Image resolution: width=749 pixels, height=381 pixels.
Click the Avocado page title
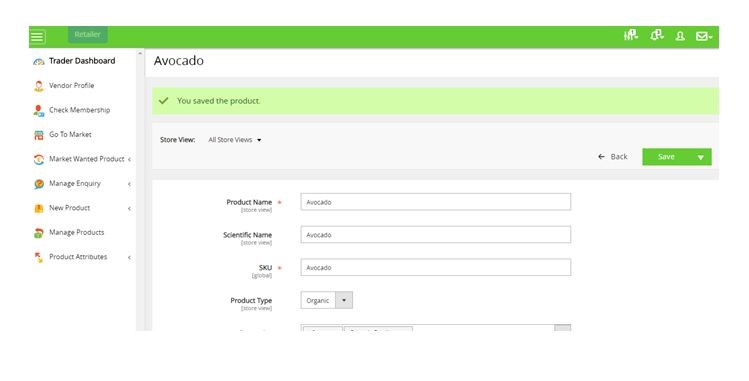[179, 61]
